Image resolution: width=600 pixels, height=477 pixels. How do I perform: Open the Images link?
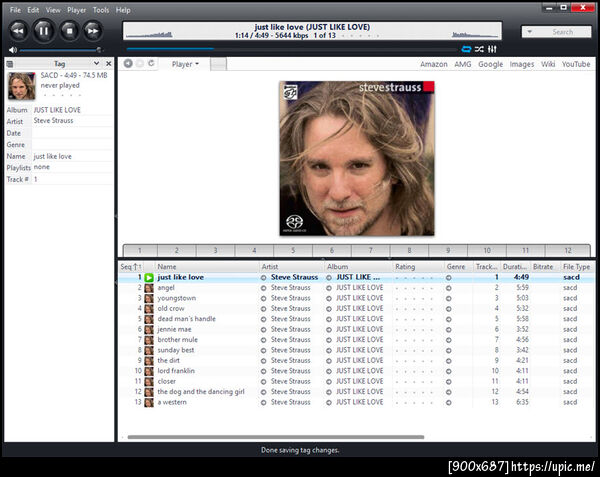click(x=522, y=64)
